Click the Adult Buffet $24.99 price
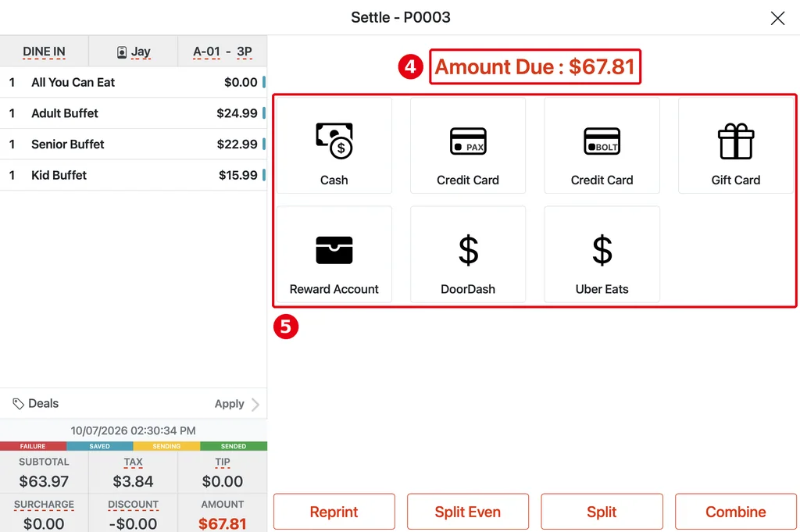Viewport: 800px width, 532px height. pyautogui.click(x=237, y=113)
